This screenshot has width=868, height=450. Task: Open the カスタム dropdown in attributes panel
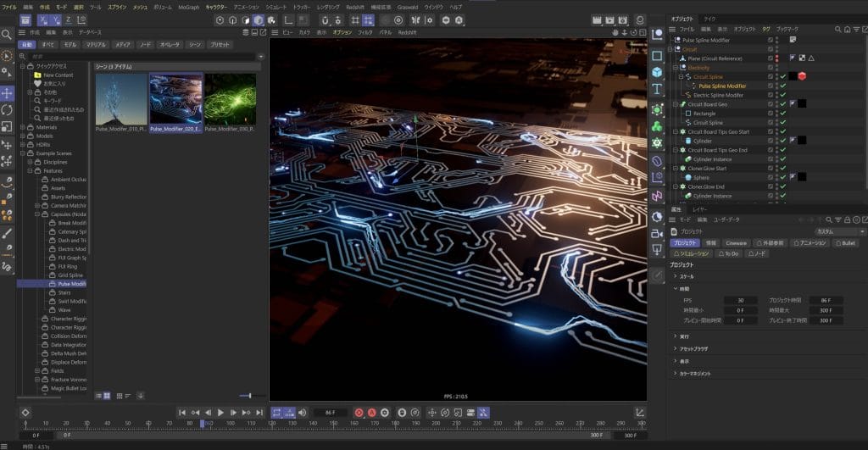pos(839,231)
